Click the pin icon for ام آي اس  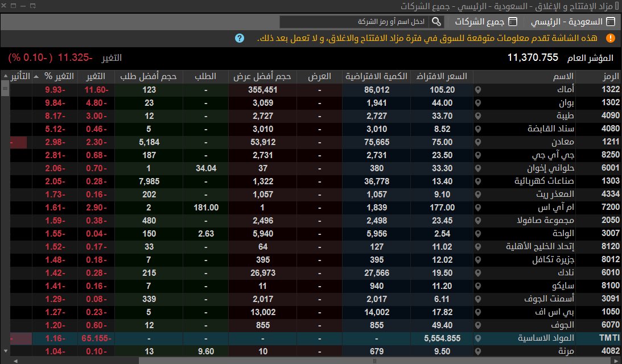pyautogui.click(x=478, y=208)
